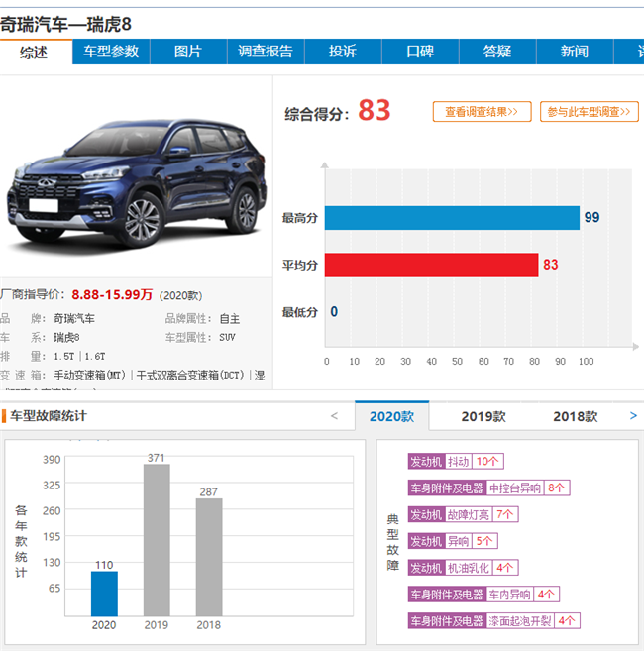
Task: Switch to the 口碑 tab
Action: (x=420, y=52)
